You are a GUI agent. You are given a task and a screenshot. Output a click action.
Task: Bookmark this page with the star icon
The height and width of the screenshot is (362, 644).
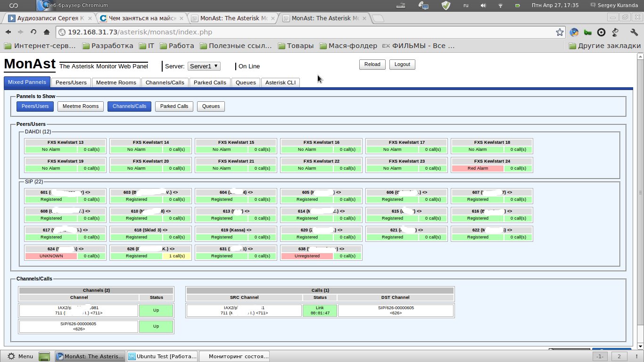click(x=560, y=33)
